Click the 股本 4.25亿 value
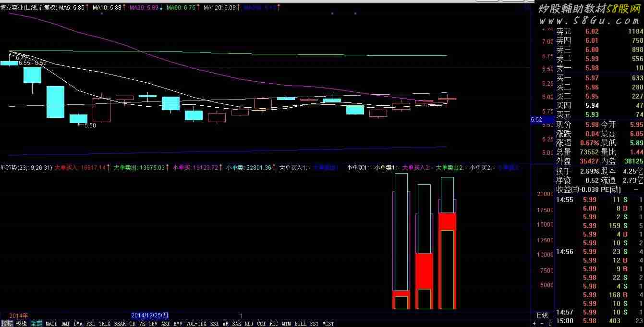644x327 pixels. pos(633,171)
